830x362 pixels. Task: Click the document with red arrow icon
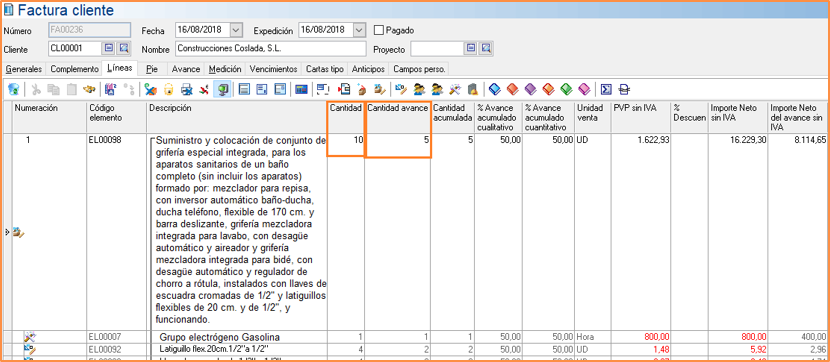tap(345, 89)
